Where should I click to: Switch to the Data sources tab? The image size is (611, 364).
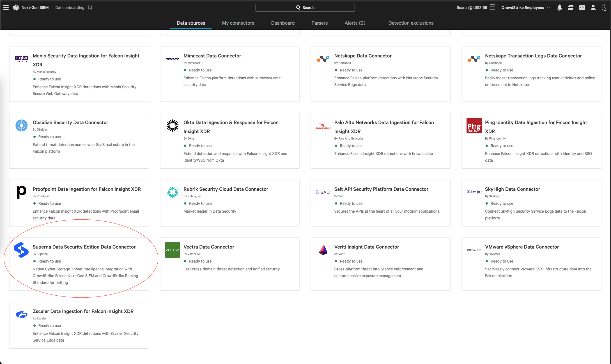191,23
